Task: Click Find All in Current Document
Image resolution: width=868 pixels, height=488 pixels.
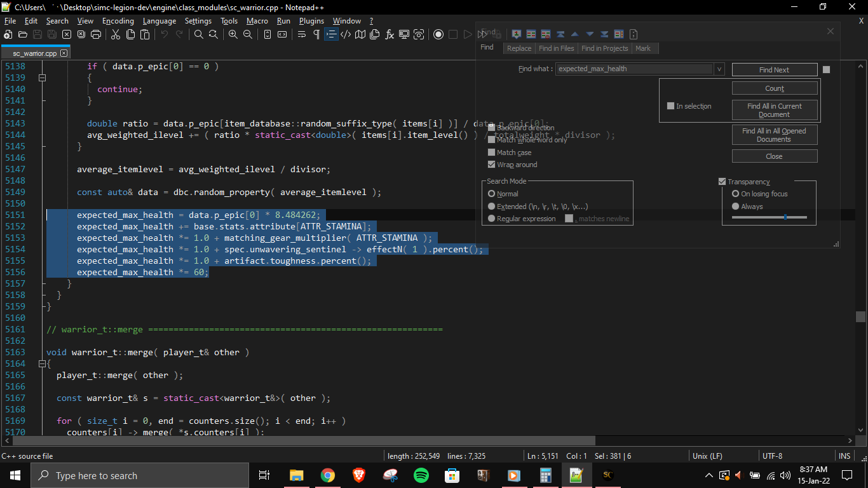Action: (774, 110)
